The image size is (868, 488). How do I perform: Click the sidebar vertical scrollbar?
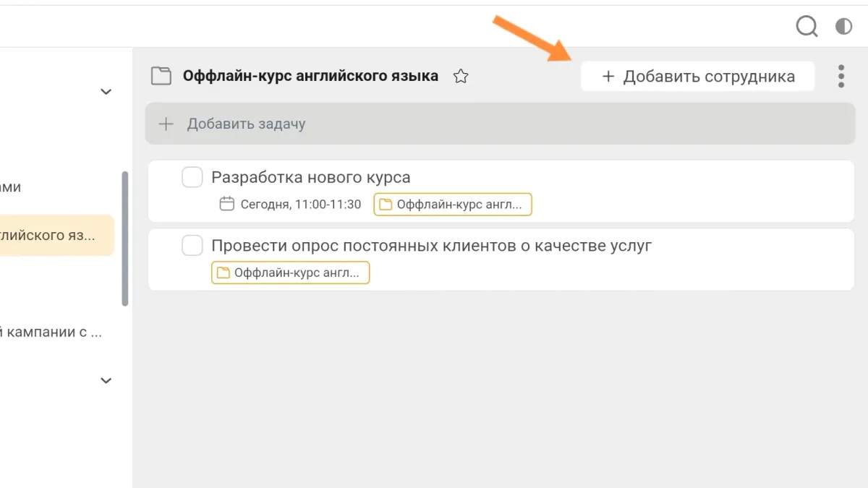coord(125,239)
